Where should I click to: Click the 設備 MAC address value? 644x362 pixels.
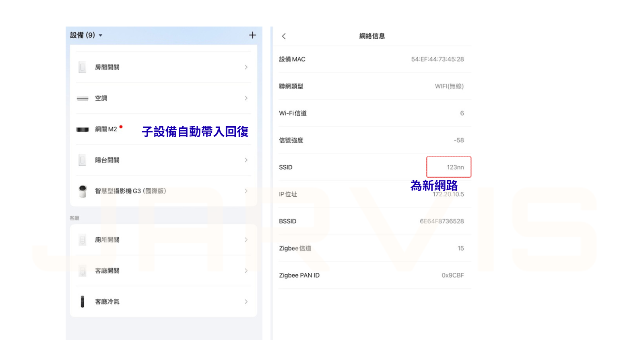point(437,59)
